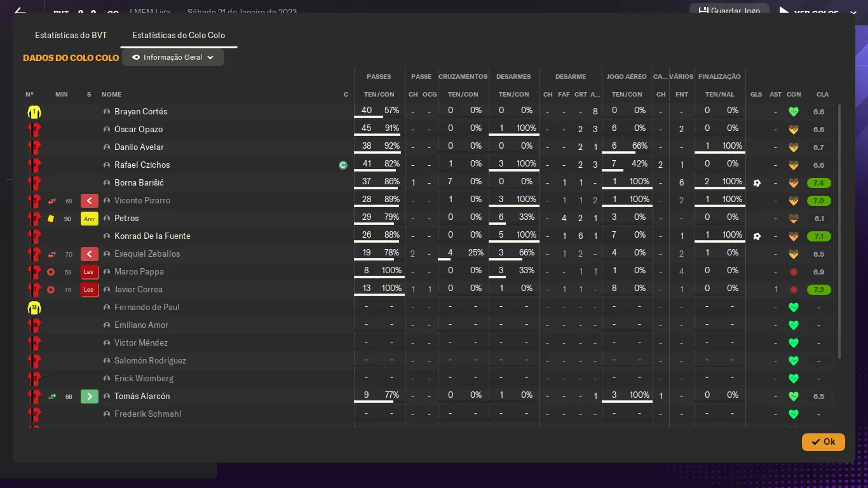Click Frederik Schmahl green condition heart

click(793, 414)
